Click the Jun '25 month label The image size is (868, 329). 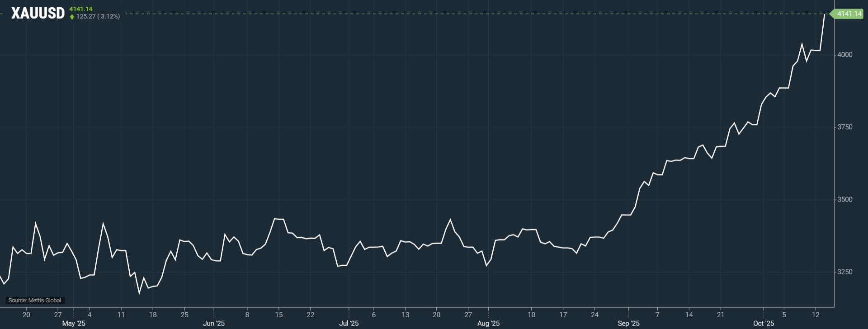[x=214, y=324]
